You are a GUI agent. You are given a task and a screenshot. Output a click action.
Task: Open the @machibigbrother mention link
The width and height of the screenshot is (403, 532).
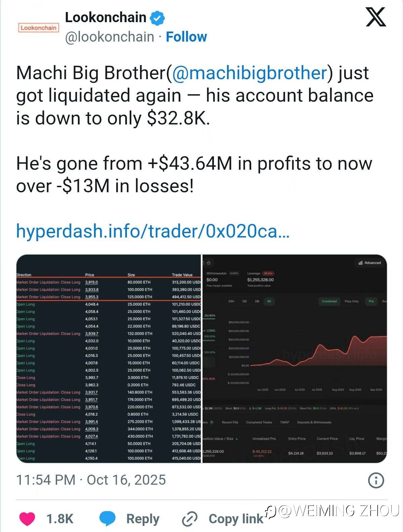(x=249, y=73)
